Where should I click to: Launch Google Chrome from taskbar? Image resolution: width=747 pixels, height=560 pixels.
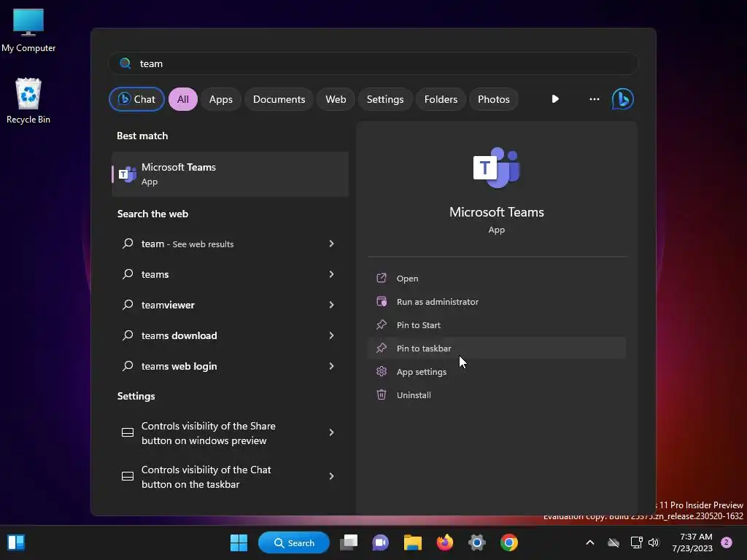[508, 542]
